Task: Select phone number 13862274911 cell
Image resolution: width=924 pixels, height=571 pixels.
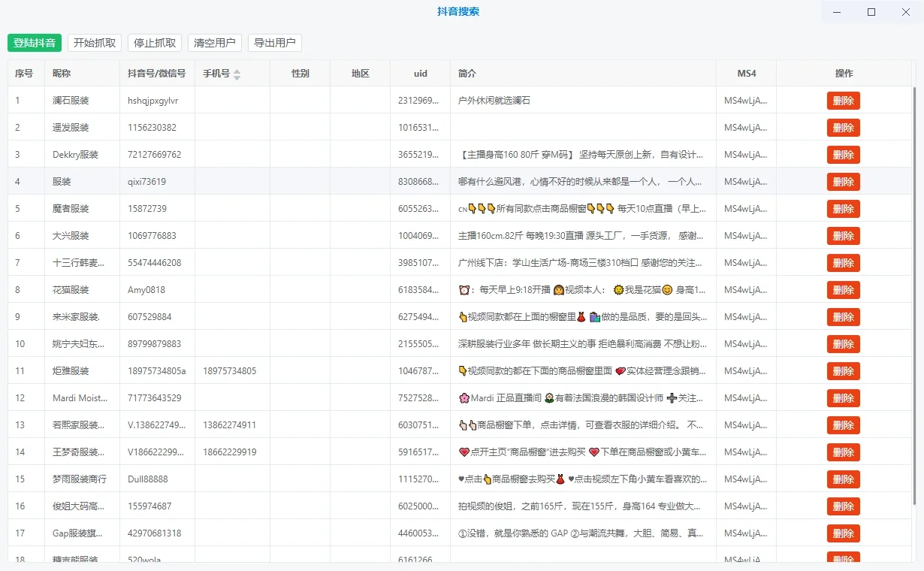Action: 232,425
